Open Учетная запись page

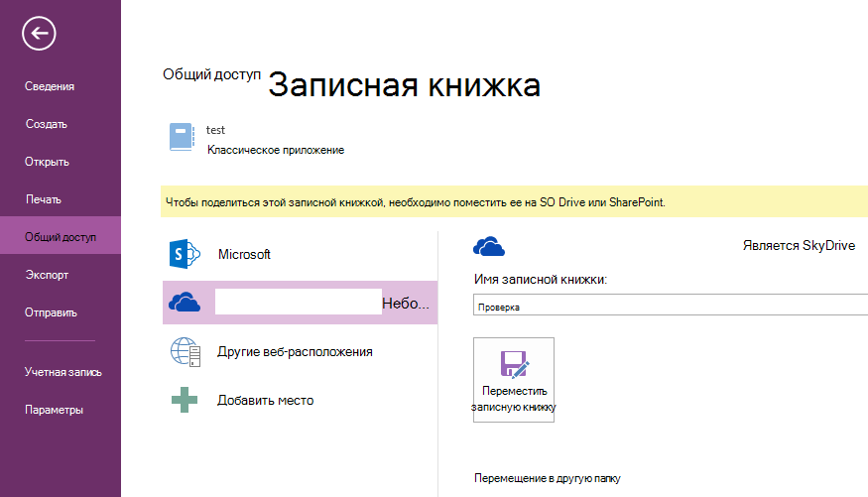point(62,372)
